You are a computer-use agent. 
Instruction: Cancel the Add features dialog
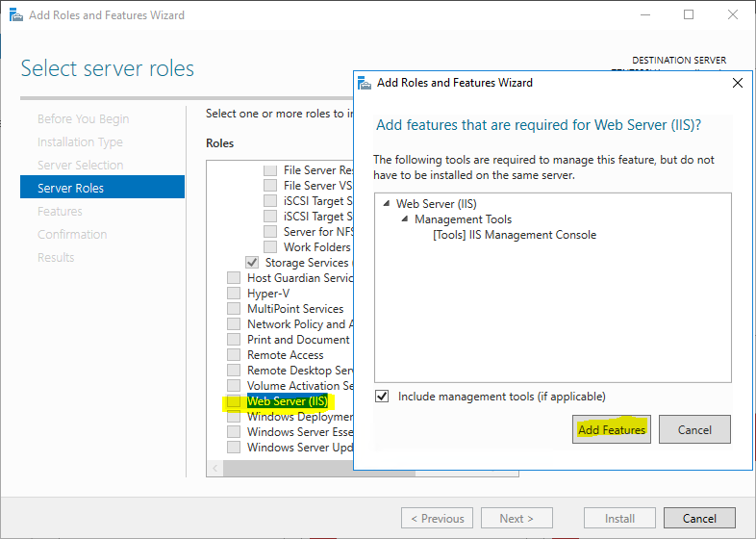pyautogui.click(x=694, y=430)
